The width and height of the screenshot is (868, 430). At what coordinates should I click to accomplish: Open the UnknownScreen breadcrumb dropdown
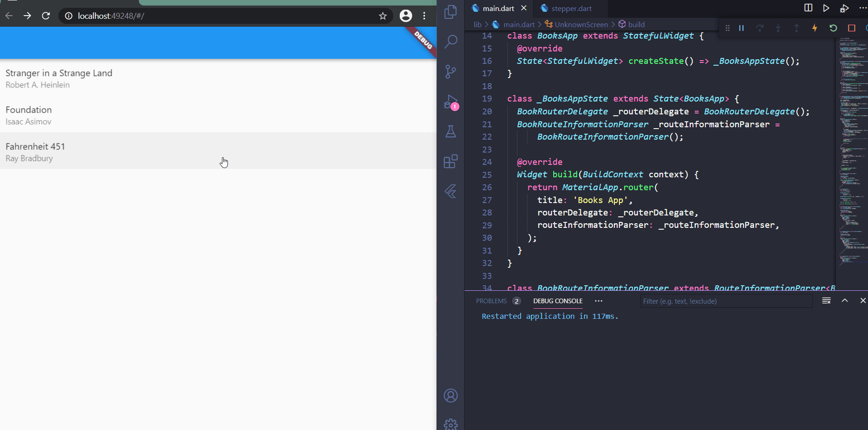(580, 24)
